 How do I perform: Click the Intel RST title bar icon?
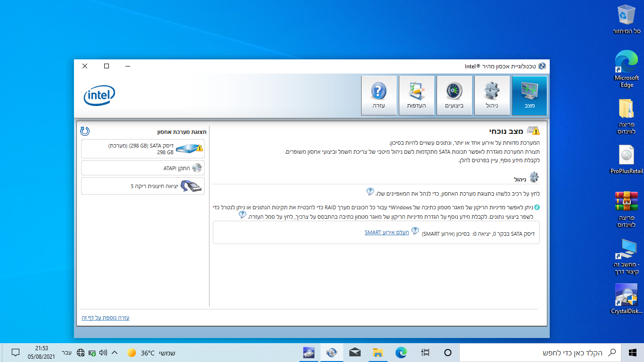(x=542, y=66)
